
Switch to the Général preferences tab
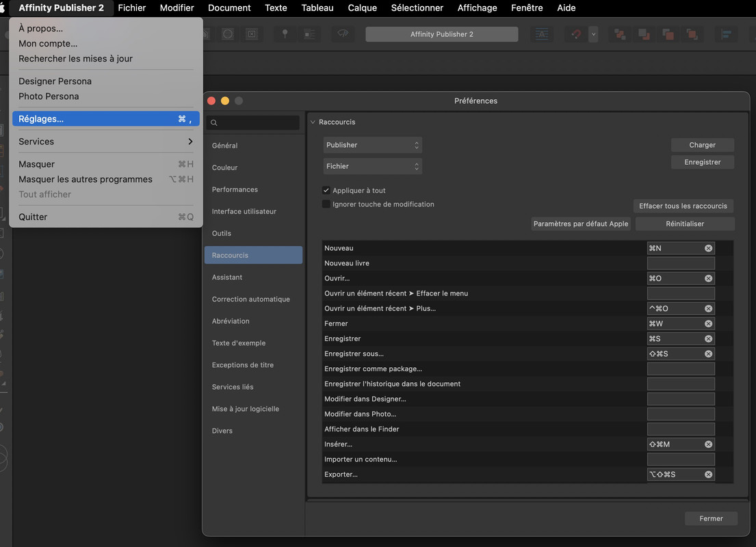click(x=253, y=146)
